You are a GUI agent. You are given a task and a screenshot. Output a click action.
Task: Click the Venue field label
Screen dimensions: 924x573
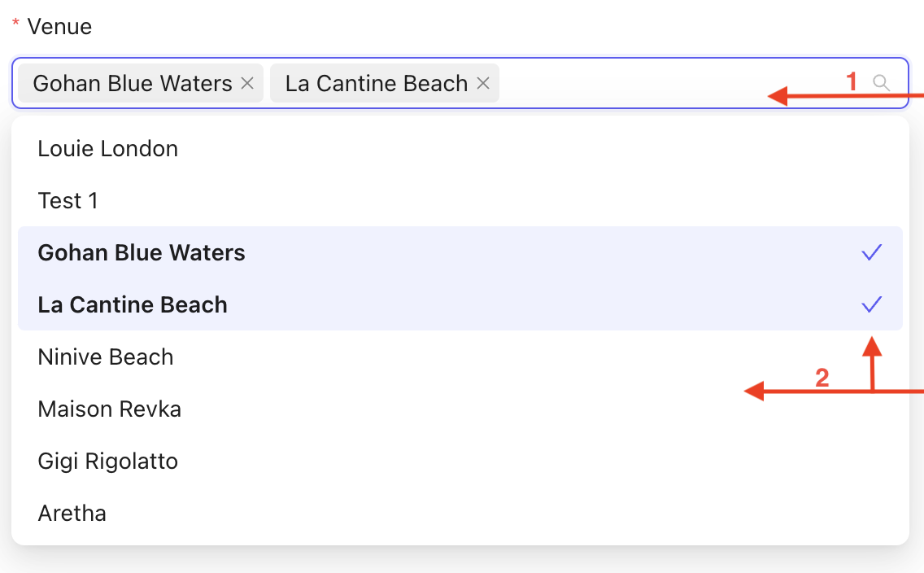pyautogui.click(x=59, y=27)
